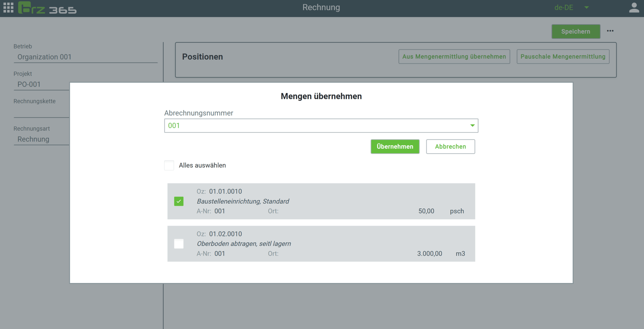Screen dimensions: 644x329
Task: Click the quantity 3.000,00
Action: [430, 254]
